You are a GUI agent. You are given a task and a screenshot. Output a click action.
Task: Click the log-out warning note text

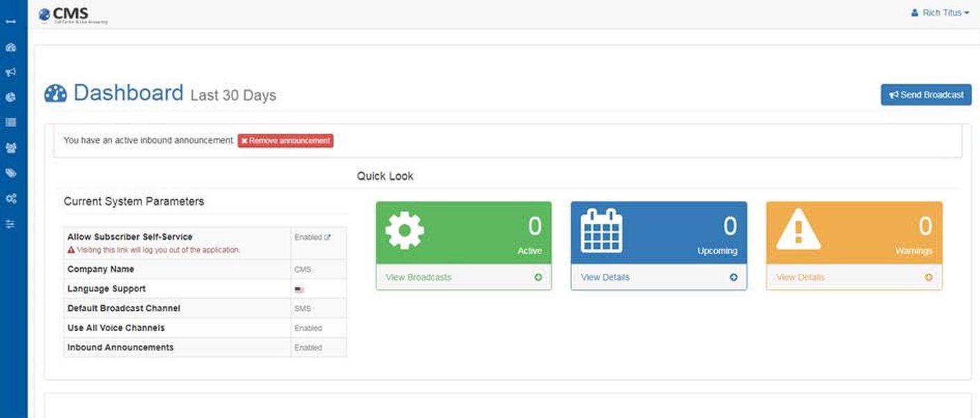click(x=154, y=250)
